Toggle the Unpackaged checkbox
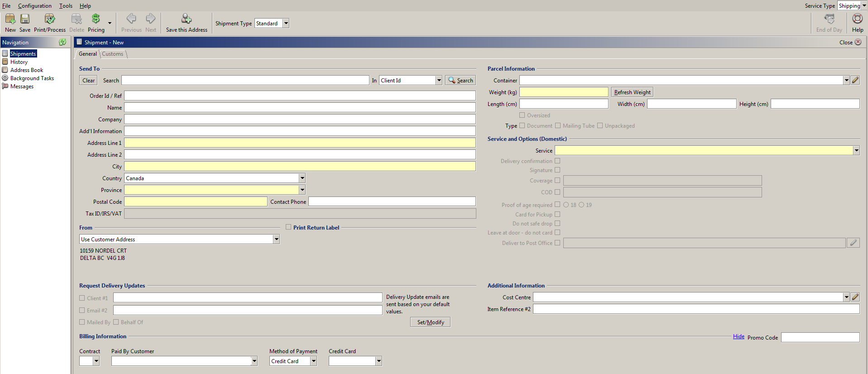 pos(600,125)
